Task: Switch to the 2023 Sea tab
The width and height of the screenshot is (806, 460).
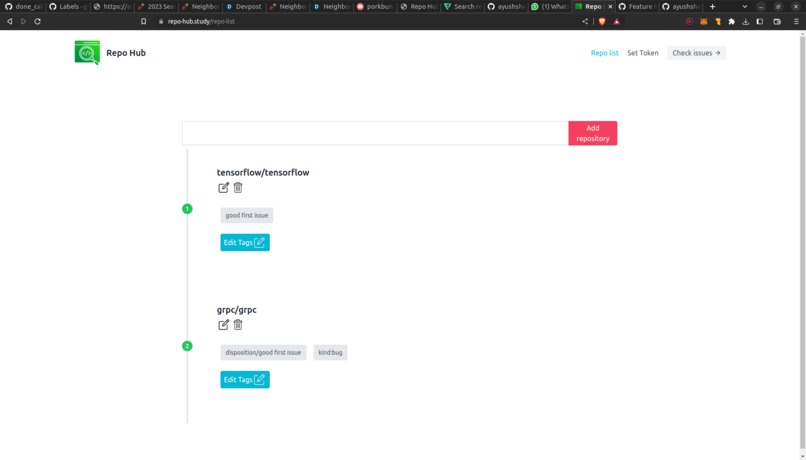Action: pos(157,7)
